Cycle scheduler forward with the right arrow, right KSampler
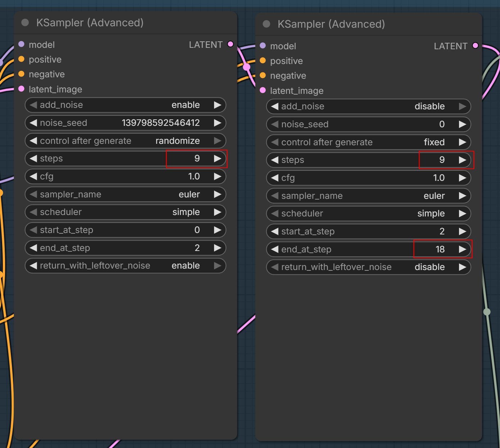This screenshot has width=500, height=448. click(462, 214)
